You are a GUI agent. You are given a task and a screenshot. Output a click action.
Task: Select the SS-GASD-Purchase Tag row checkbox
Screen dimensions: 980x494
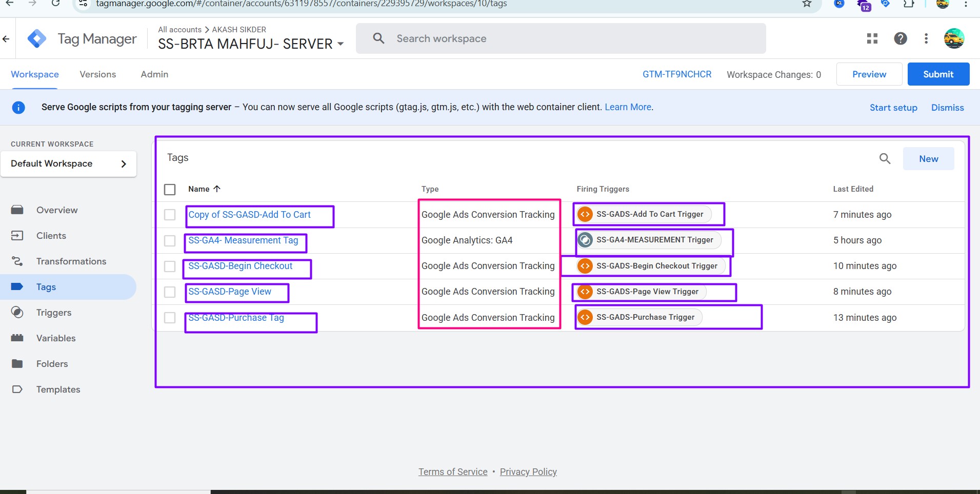tap(170, 318)
